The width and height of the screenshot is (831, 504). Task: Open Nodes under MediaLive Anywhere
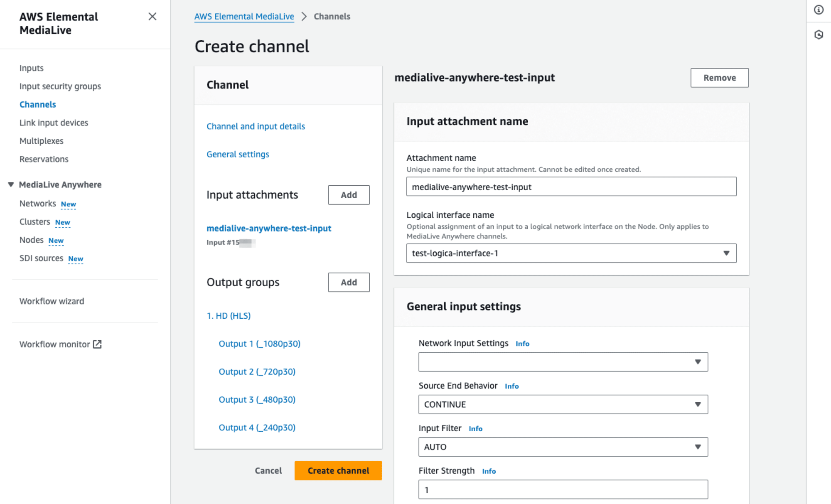[32, 240]
